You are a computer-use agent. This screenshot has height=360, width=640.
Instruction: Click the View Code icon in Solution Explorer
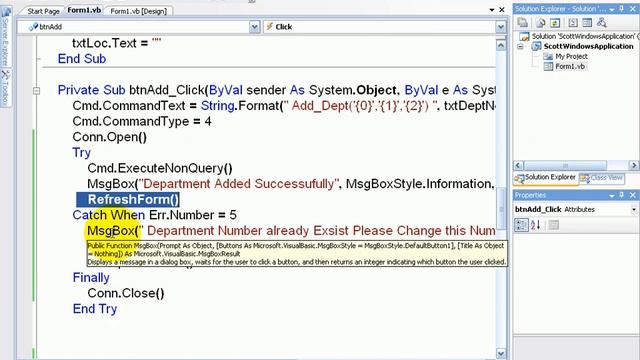point(573,23)
